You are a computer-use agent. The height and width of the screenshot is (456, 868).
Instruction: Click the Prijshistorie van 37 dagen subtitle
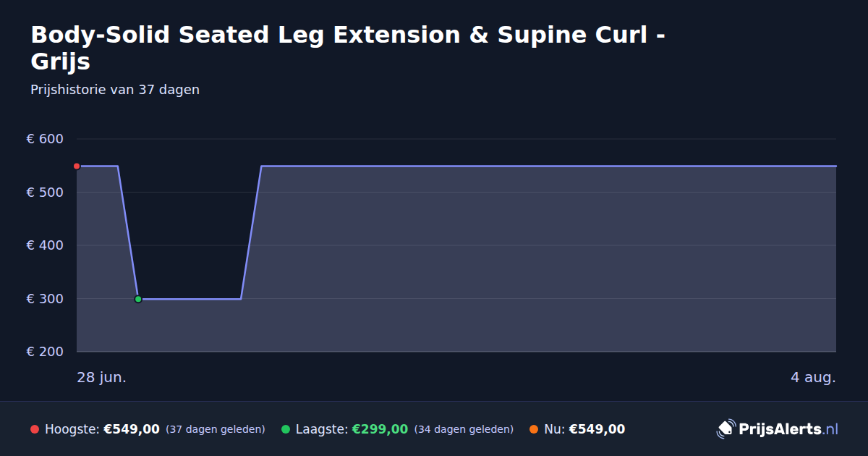pyautogui.click(x=115, y=90)
